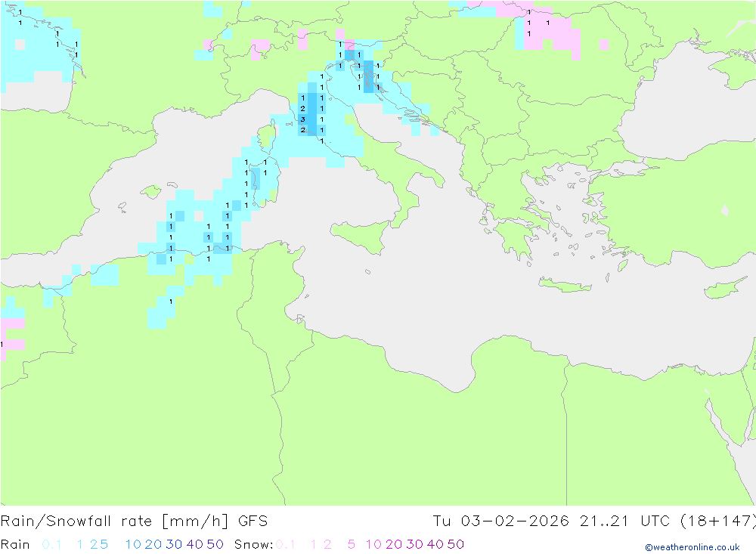756x554 pixels.
Task: Select the "21..21 UTC" time text
Action: [625, 522]
